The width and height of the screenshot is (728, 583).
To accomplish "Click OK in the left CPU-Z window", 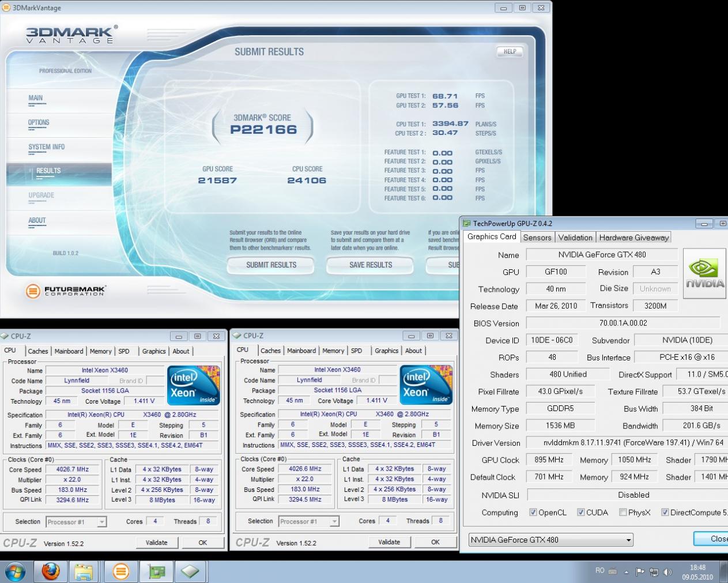I will pyautogui.click(x=203, y=543).
